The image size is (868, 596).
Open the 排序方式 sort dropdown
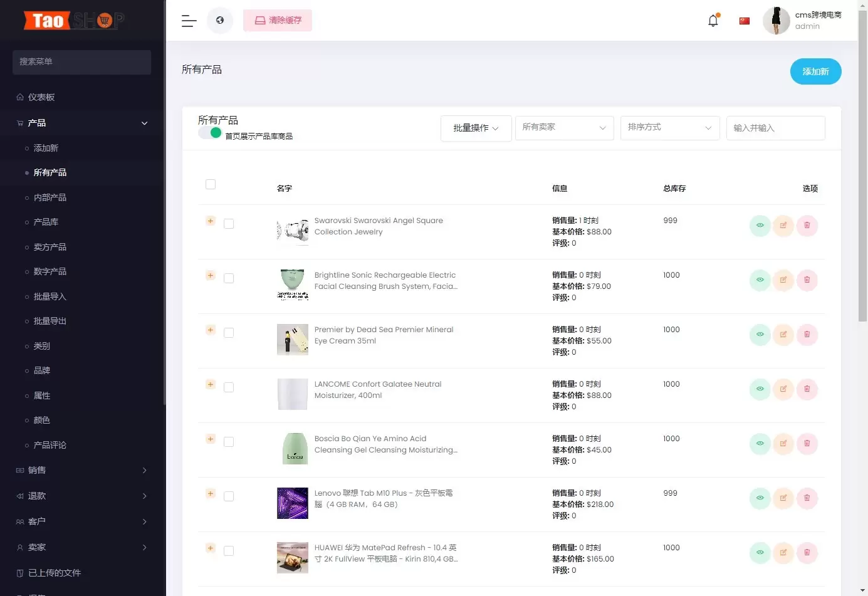pyautogui.click(x=670, y=128)
